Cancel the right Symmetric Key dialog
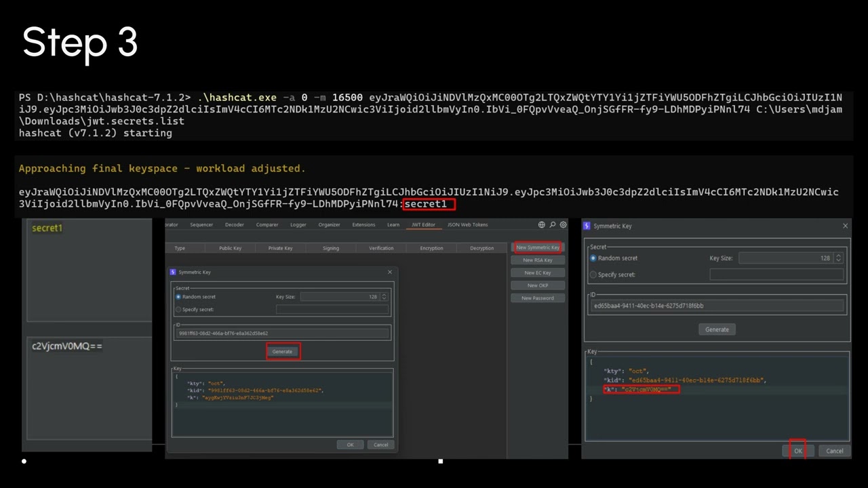Image resolution: width=868 pixels, height=488 pixels. [835, 451]
